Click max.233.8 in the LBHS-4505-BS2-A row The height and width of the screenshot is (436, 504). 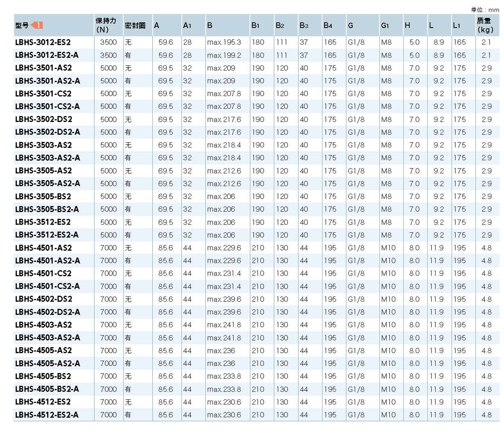point(224,389)
